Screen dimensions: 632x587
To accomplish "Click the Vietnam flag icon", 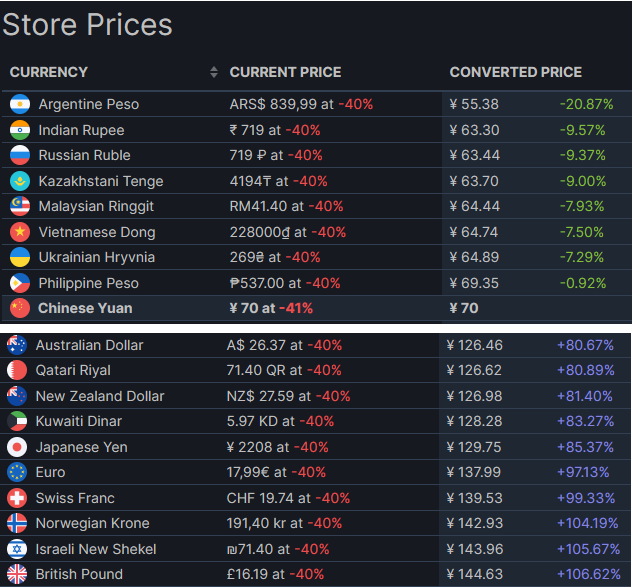I will pos(20,232).
